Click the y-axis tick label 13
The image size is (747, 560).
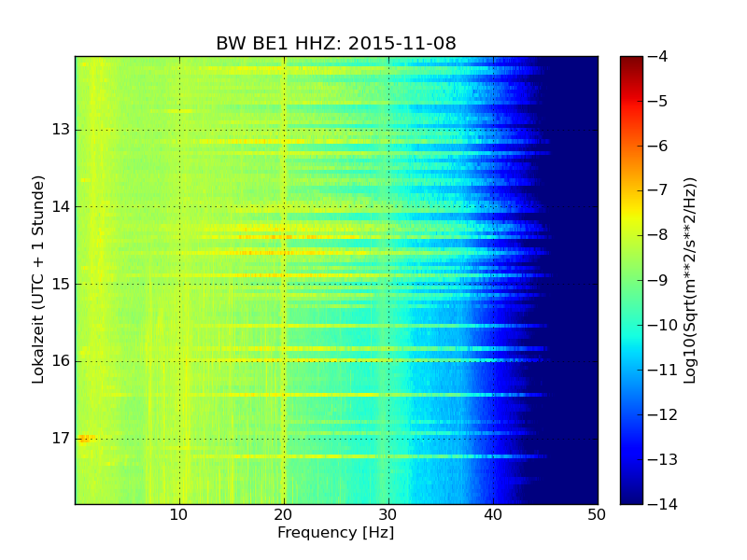pos(61,130)
